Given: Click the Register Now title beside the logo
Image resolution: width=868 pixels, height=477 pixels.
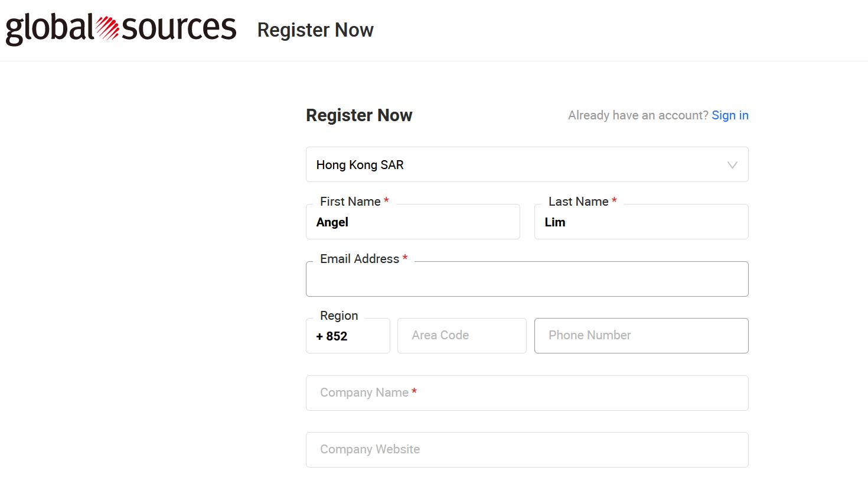Looking at the screenshot, I should 315,30.
